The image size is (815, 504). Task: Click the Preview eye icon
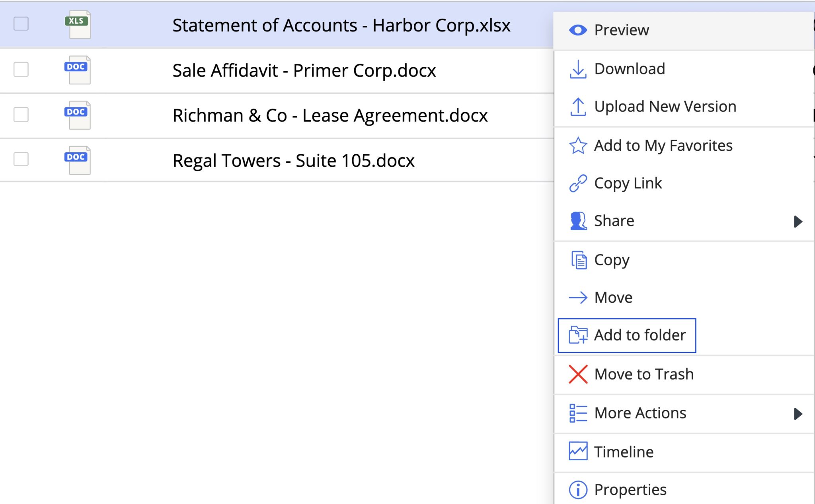(579, 30)
